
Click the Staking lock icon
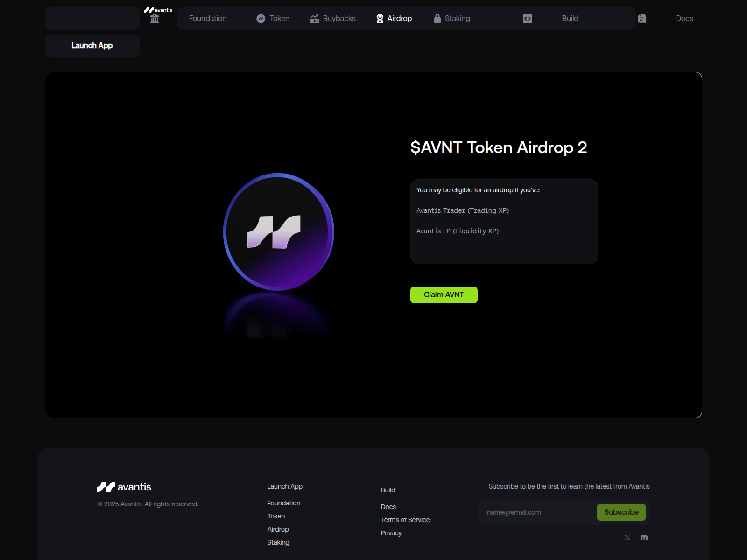(x=437, y=19)
